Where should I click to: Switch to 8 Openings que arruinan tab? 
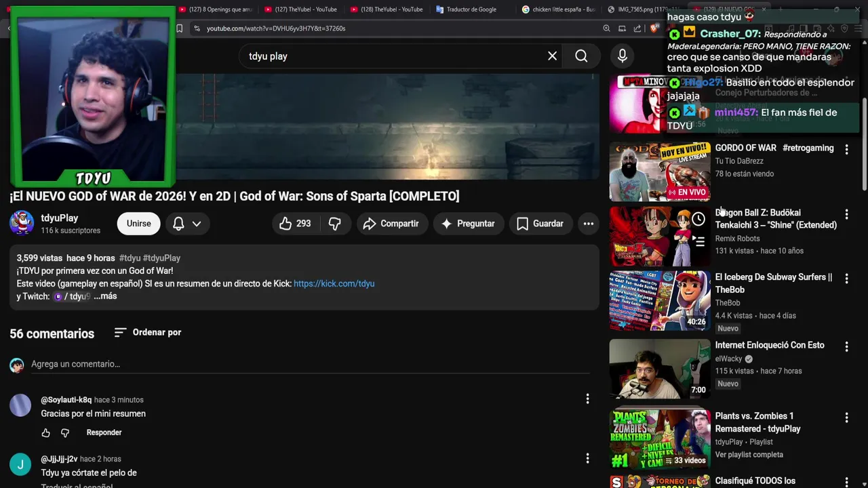pos(216,9)
